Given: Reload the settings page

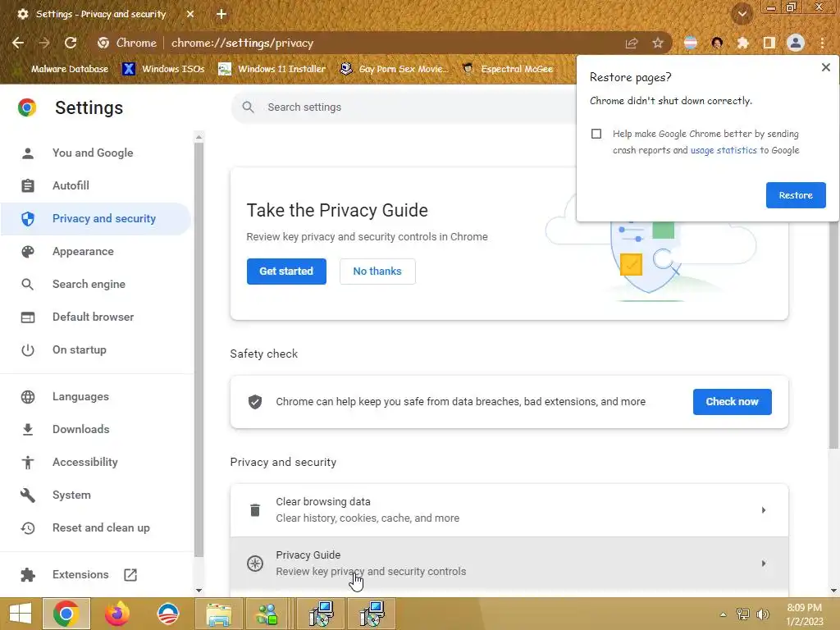Looking at the screenshot, I should point(71,43).
